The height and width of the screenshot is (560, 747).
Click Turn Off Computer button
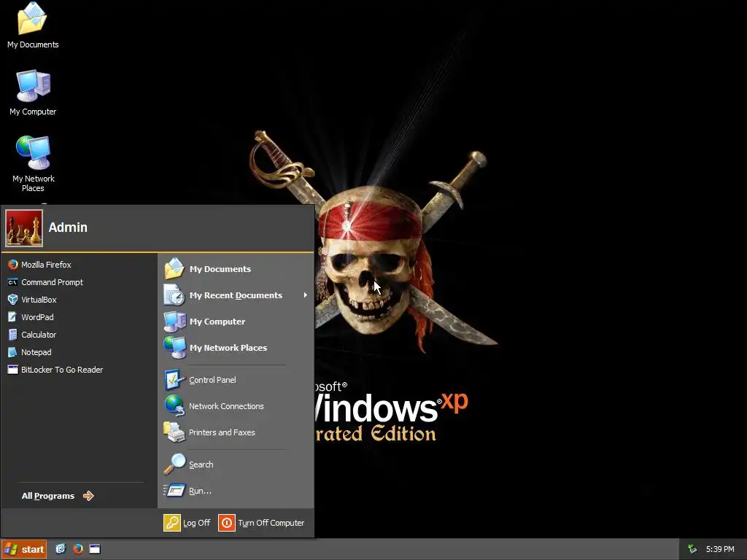click(262, 523)
